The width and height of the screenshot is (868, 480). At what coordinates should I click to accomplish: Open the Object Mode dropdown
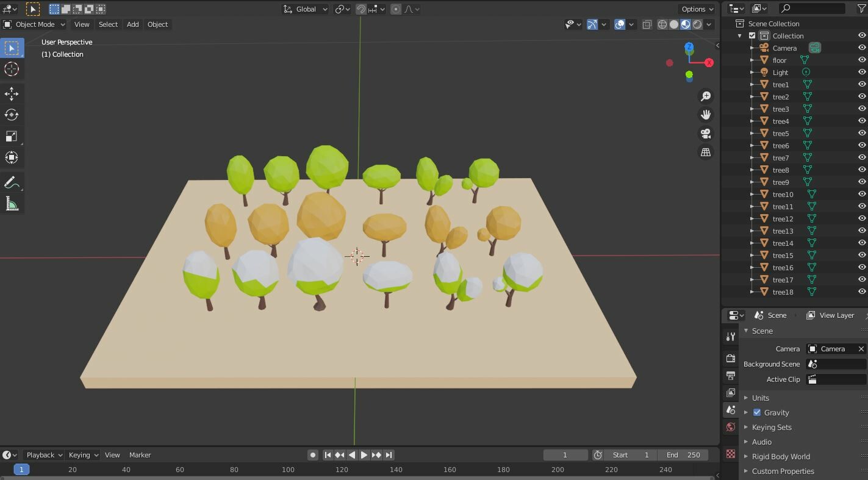tap(34, 24)
